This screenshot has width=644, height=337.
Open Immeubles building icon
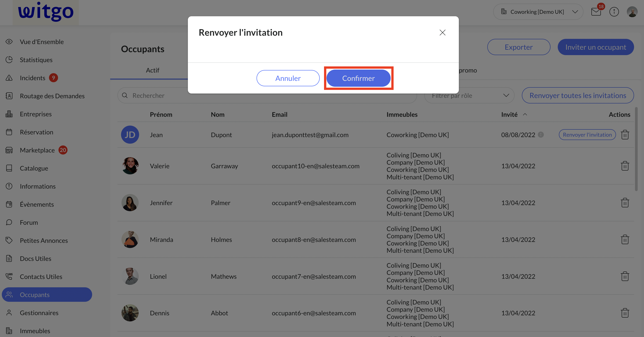point(9,330)
